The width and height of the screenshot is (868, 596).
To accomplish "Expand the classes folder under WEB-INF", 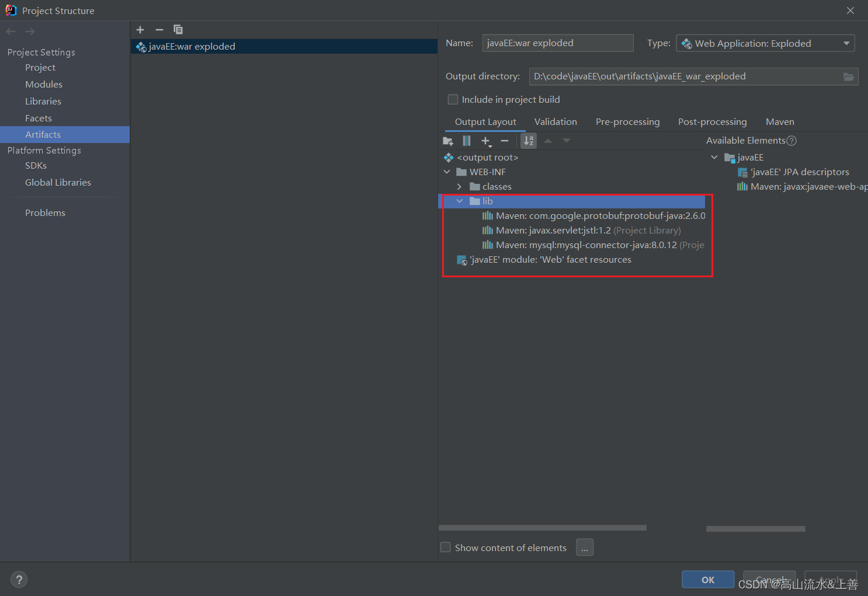I will point(460,186).
